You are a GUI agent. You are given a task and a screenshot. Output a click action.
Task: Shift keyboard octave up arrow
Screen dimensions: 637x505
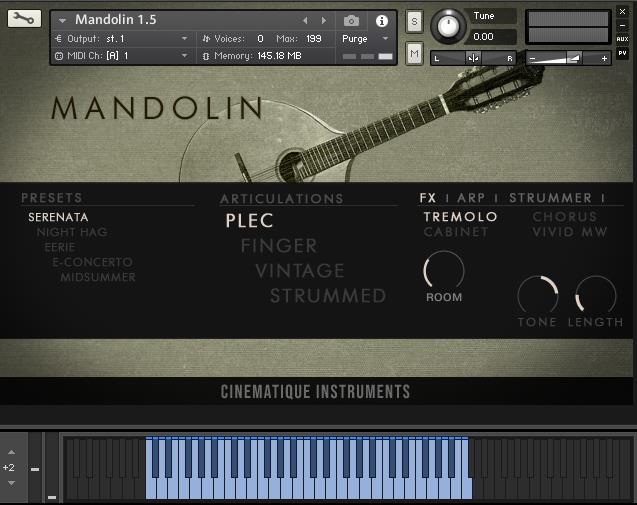pos(11,452)
